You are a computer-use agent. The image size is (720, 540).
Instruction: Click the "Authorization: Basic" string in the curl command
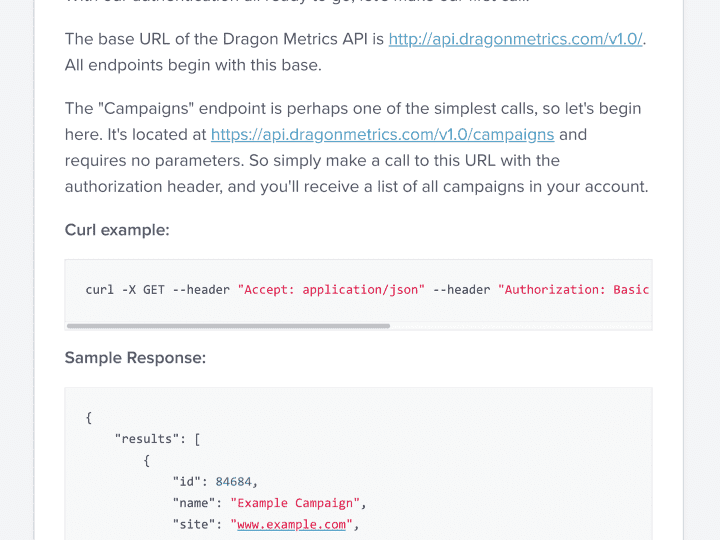coord(574,290)
